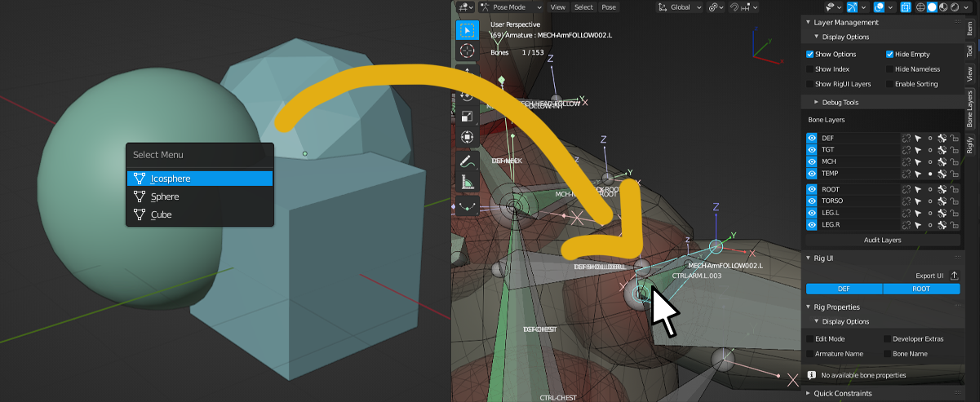Activate the Measure tool
This screenshot has height=402, width=980.
click(467, 183)
